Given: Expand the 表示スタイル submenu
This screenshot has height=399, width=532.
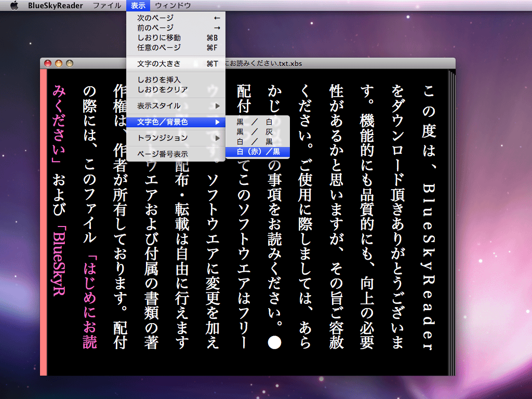Looking at the screenshot, I should (x=176, y=106).
